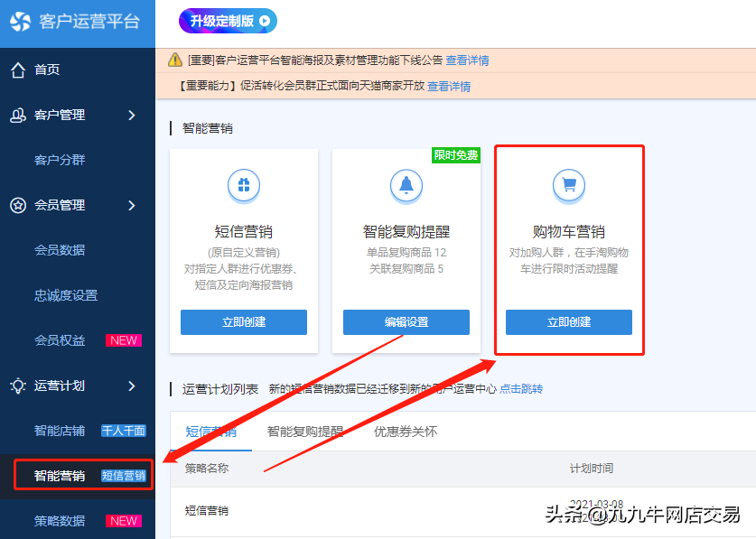Click the 升级定制版 button
Screen dimensions: 756x539
pos(228,21)
